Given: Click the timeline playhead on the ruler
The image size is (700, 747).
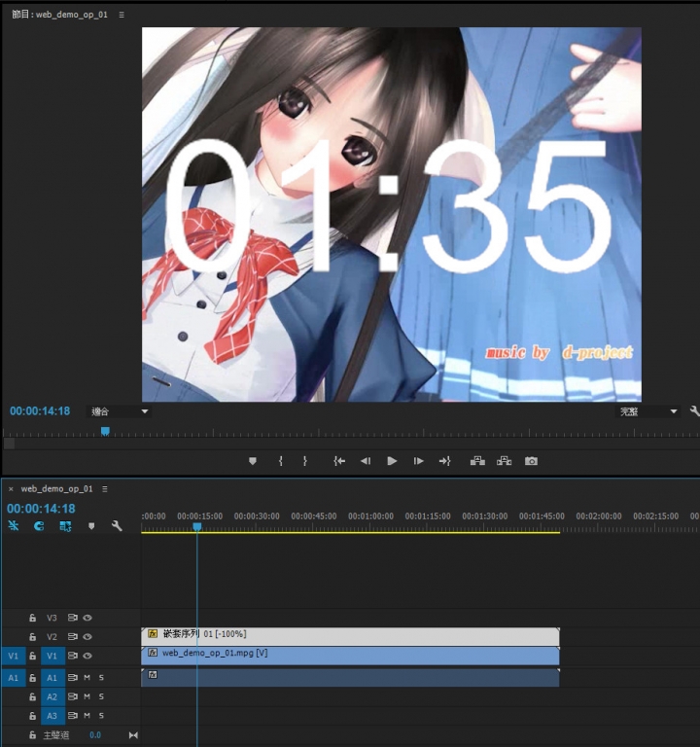Looking at the screenshot, I should click(196, 526).
